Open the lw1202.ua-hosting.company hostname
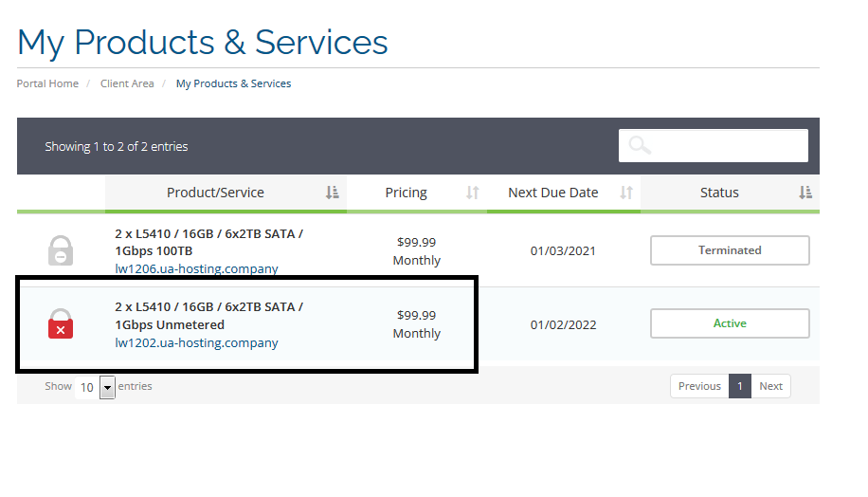Screen dimensions: 868x497 click(197, 342)
